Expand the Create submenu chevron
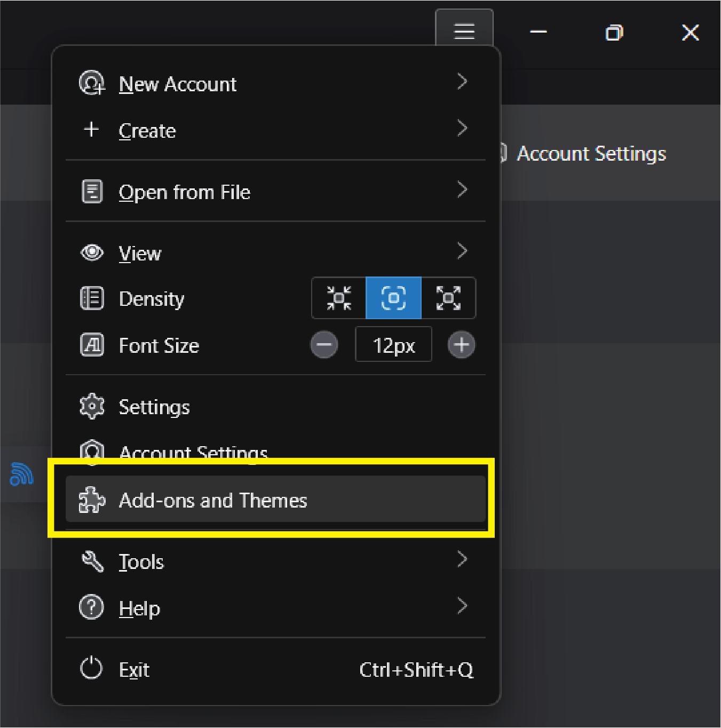The image size is (721, 728). 462,129
